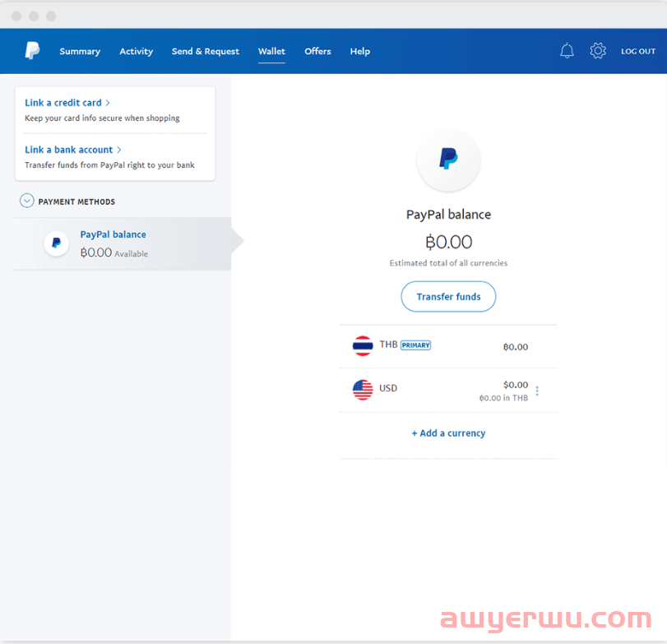The height and width of the screenshot is (644, 667).
Task: Click the Transfer funds button
Action: pos(448,296)
